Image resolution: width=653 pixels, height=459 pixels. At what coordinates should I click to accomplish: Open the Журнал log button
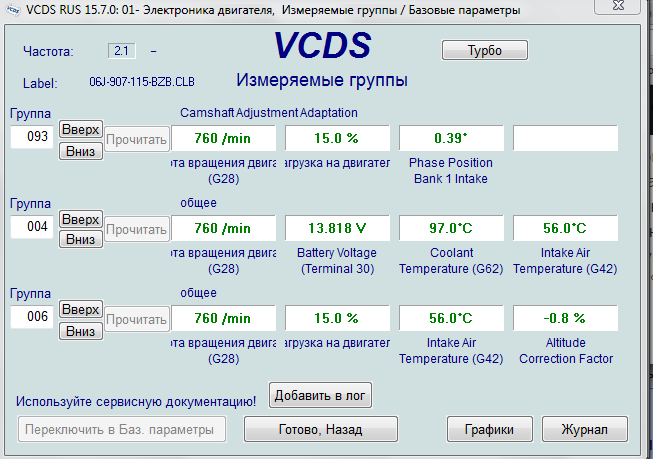click(x=584, y=429)
